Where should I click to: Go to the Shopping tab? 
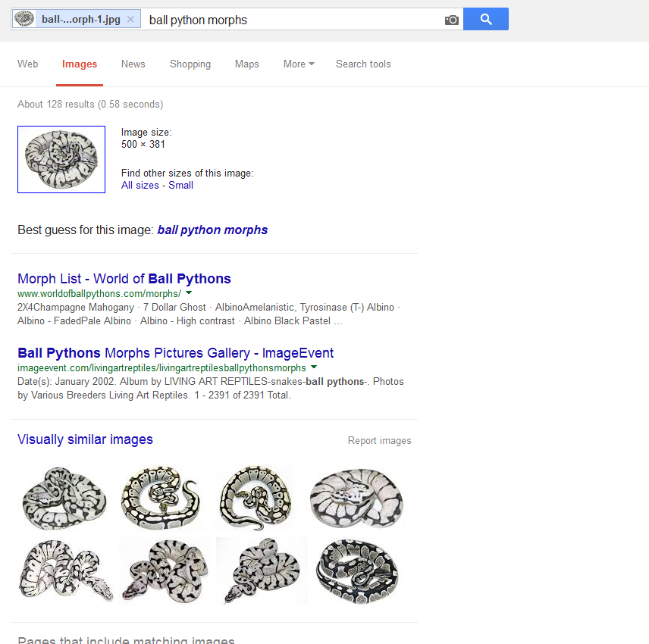coord(190,64)
